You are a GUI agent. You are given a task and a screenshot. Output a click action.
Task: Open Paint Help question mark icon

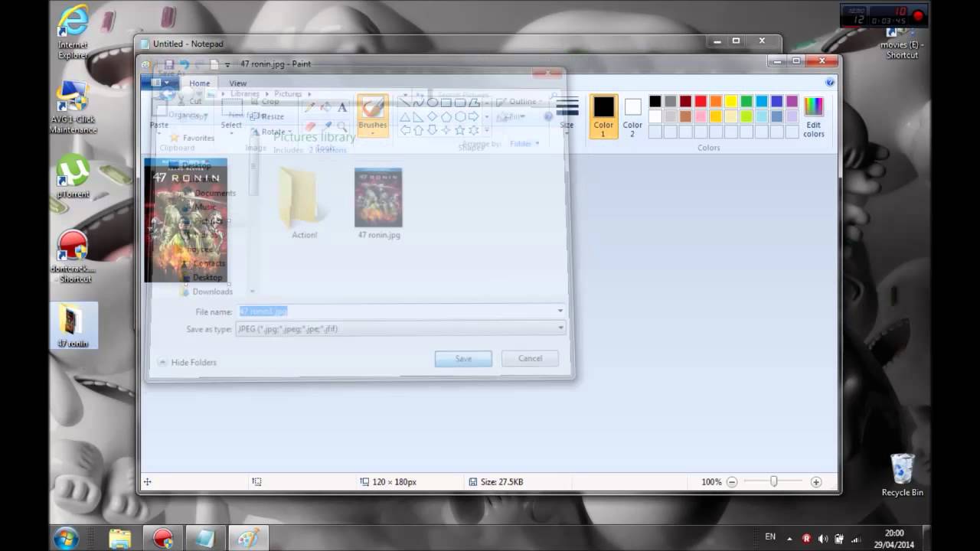click(x=830, y=82)
